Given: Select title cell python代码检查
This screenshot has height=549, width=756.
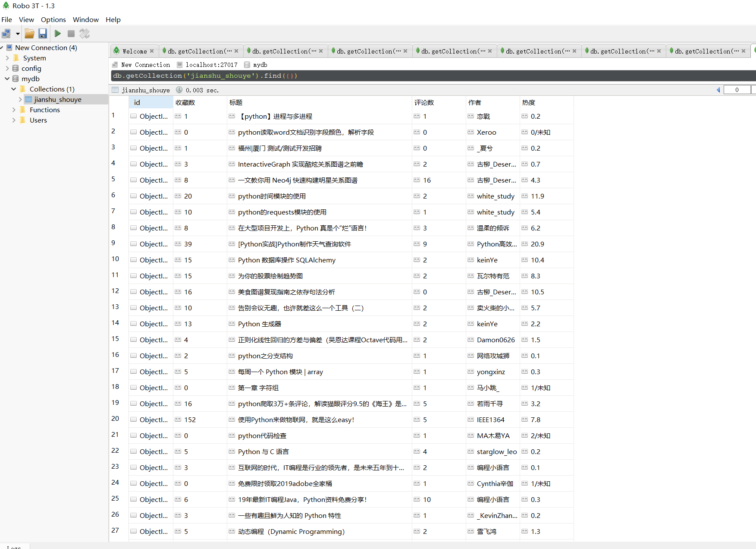Looking at the screenshot, I should [x=319, y=436].
